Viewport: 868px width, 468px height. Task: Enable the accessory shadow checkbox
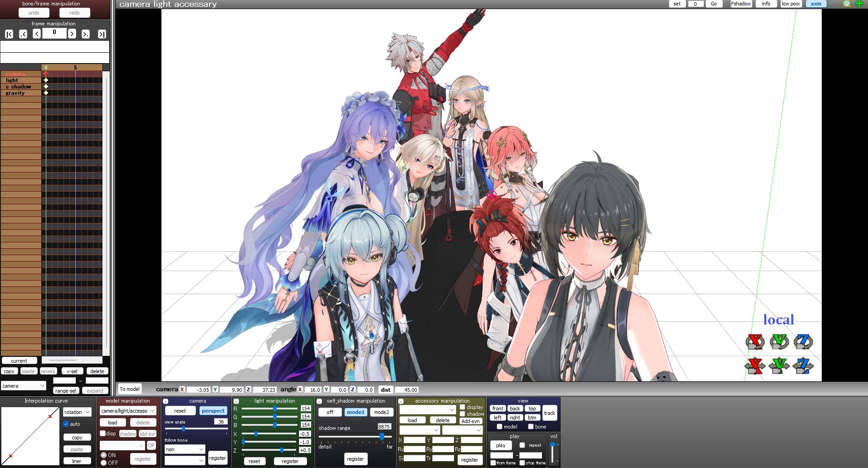(x=463, y=414)
